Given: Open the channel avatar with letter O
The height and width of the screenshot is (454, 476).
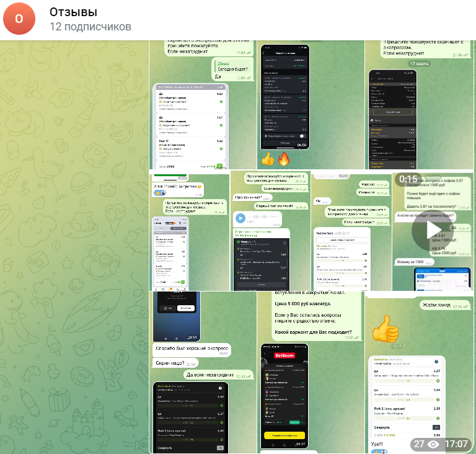Looking at the screenshot, I should tap(19, 19).
